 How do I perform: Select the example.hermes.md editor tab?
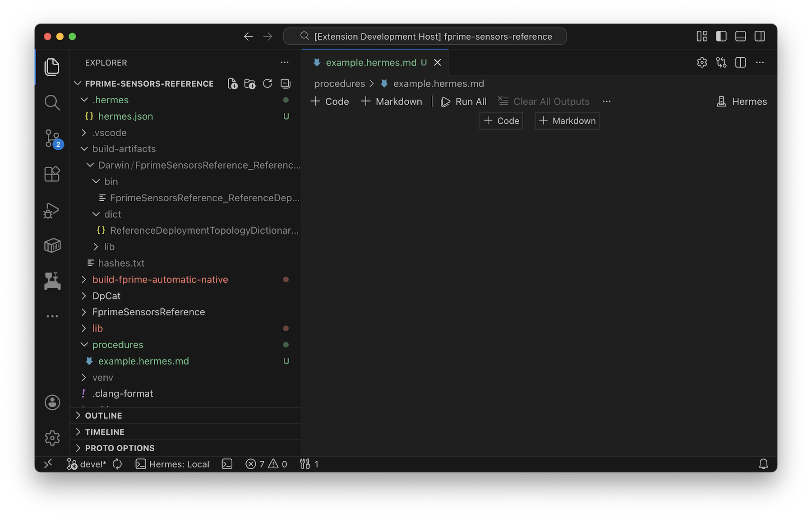pos(371,63)
